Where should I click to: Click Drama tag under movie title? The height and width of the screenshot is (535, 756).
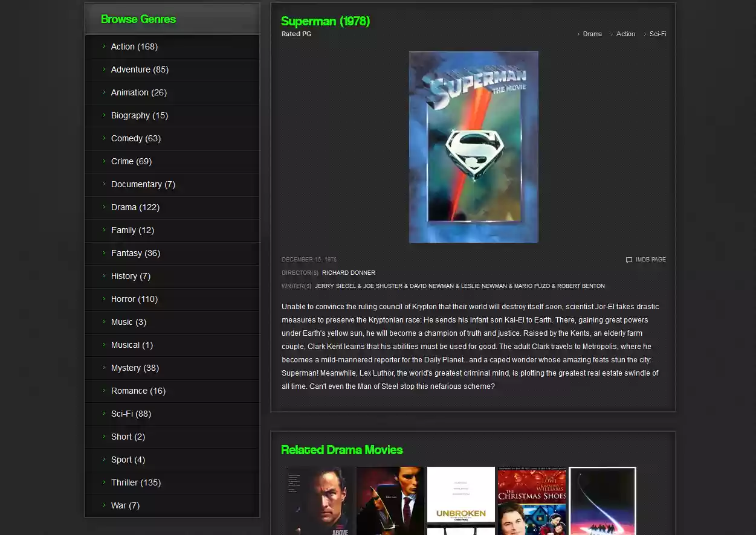592,34
